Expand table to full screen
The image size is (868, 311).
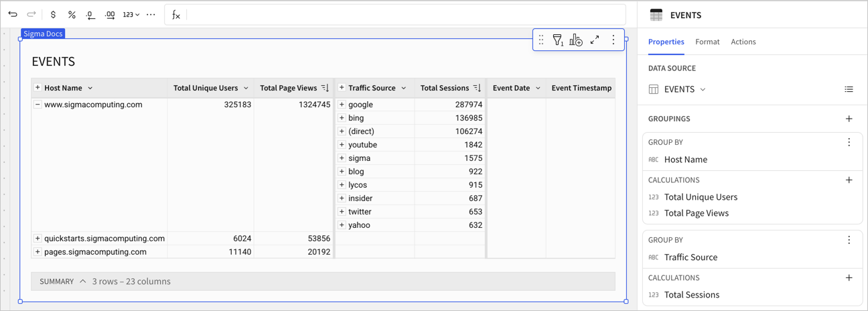[x=595, y=40]
